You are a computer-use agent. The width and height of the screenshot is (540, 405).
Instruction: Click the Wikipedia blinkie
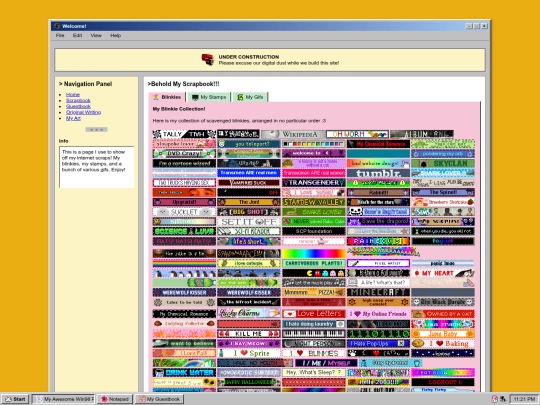293,134
